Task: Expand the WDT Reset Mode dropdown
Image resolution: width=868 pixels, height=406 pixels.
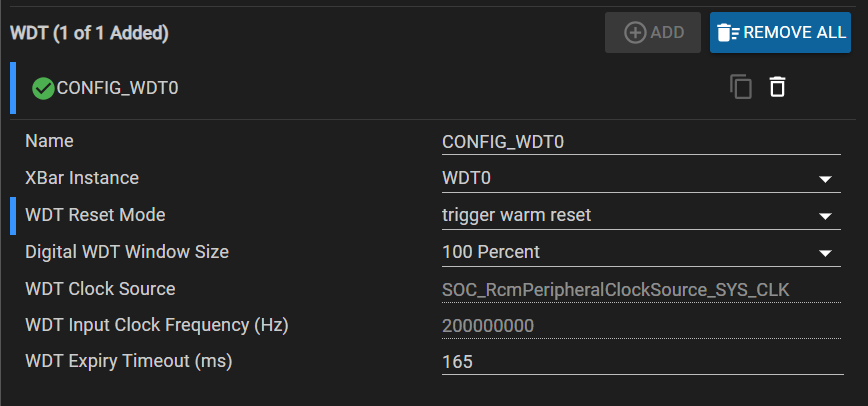Action: [826, 216]
